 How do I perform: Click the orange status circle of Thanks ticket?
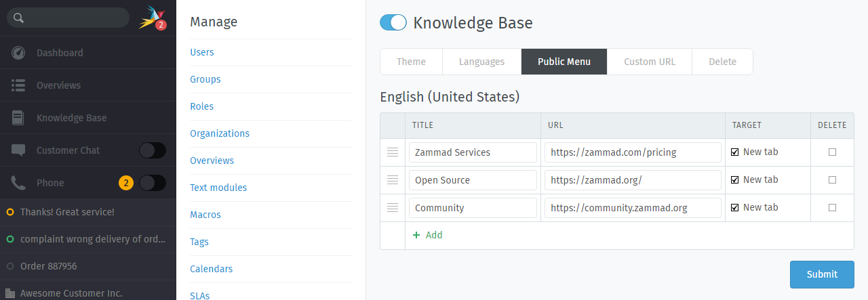pyautogui.click(x=10, y=212)
